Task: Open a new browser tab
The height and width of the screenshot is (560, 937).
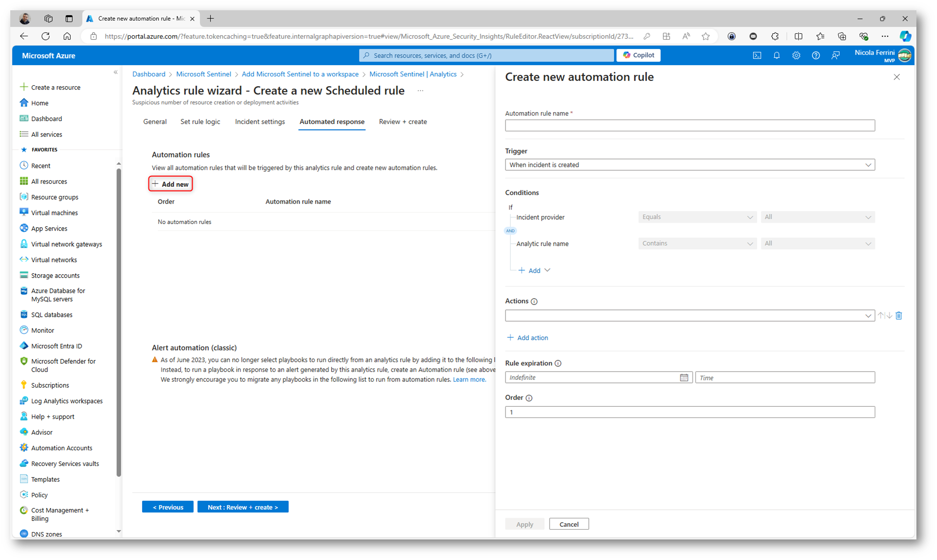Action: pos(210,19)
